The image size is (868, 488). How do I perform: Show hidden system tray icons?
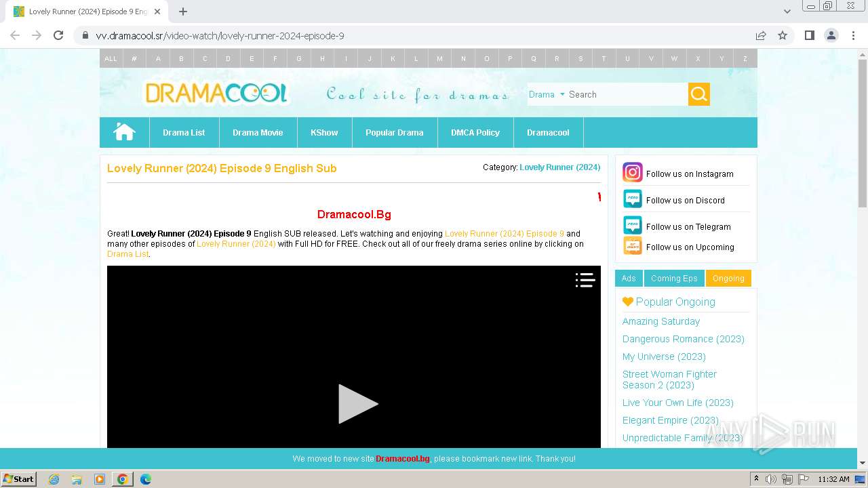pos(756,479)
